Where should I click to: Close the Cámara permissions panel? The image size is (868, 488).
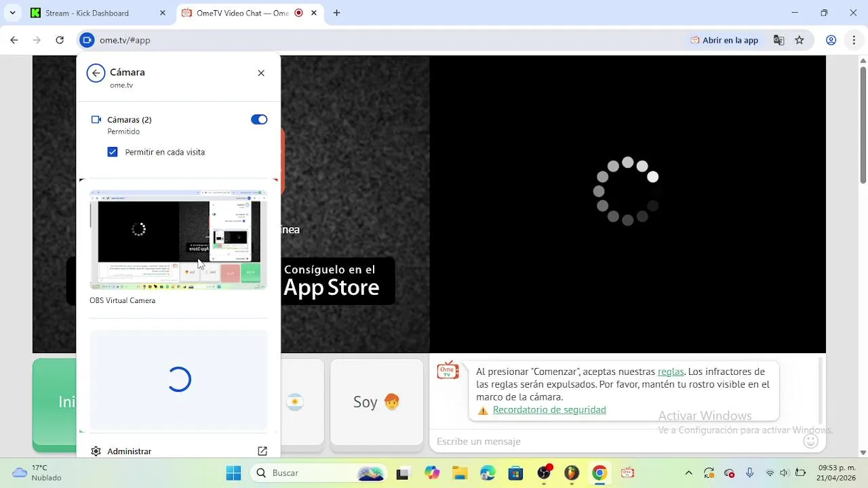click(x=261, y=73)
